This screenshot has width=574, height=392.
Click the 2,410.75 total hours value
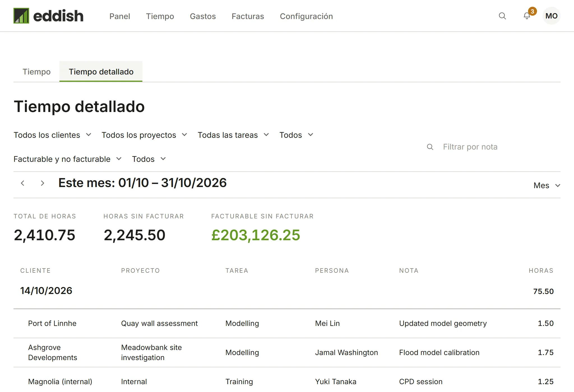tap(45, 235)
